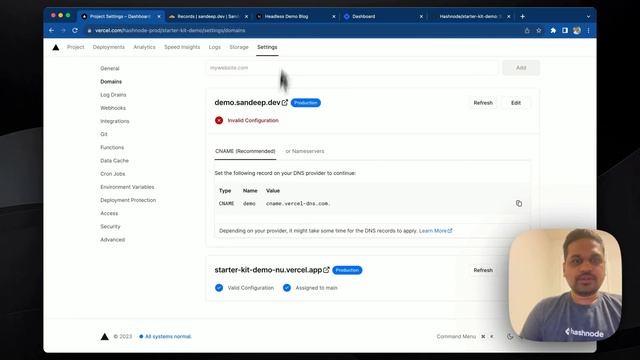The image size is (640, 360).
Task: Open starter-kit-demo-nu.vercel.app external link icon
Action: point(326,270)
